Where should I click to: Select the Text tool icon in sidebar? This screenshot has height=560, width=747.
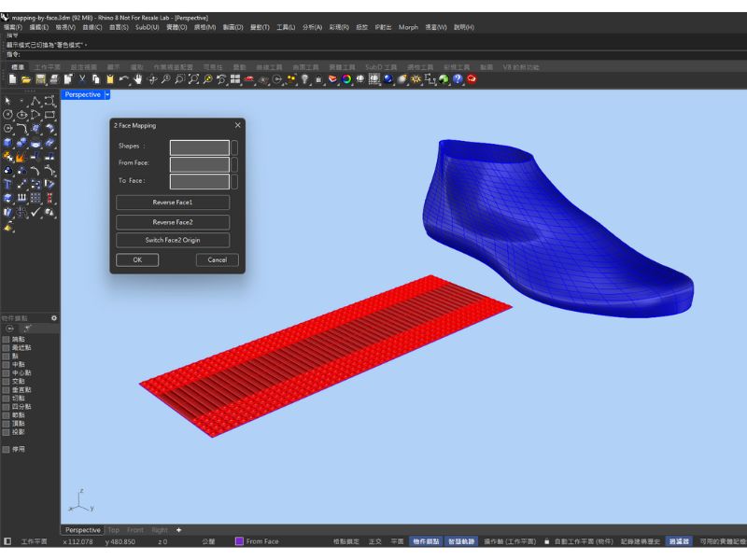[7, 185]
